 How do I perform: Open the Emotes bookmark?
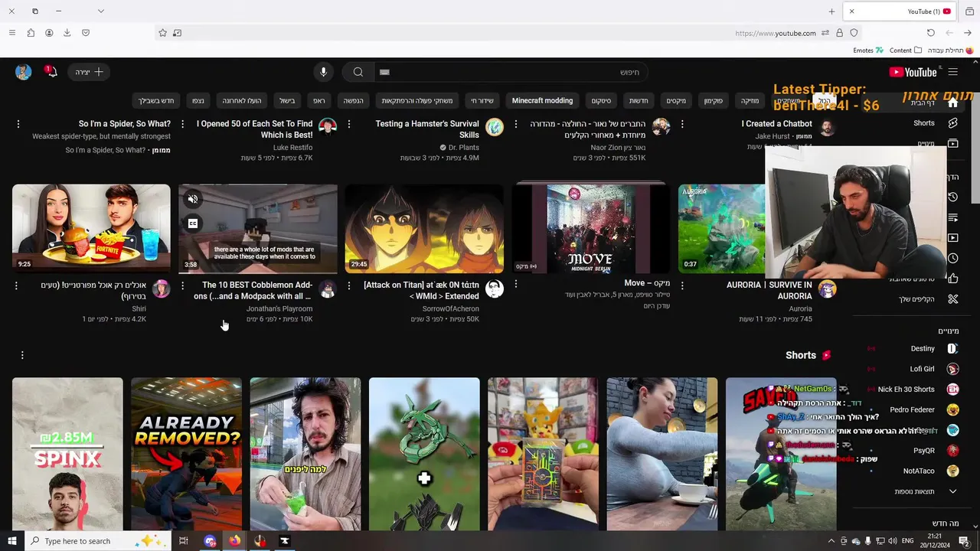[868, 51]
